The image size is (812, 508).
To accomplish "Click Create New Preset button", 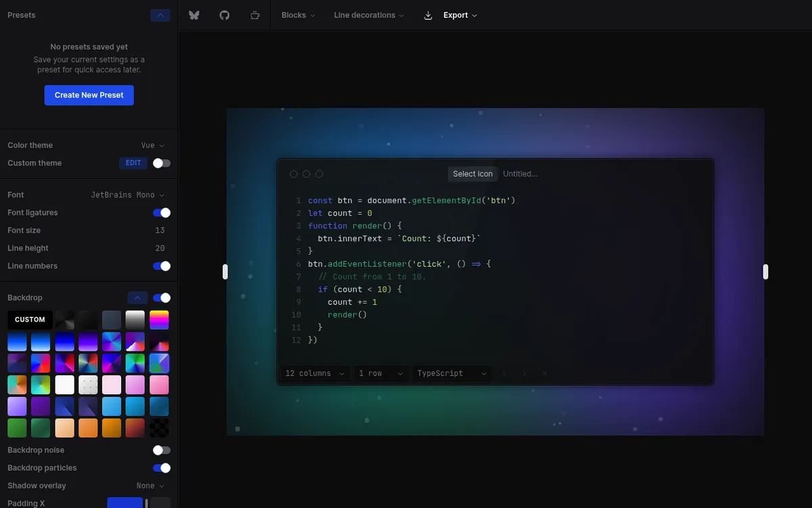I will pos(89,96).
